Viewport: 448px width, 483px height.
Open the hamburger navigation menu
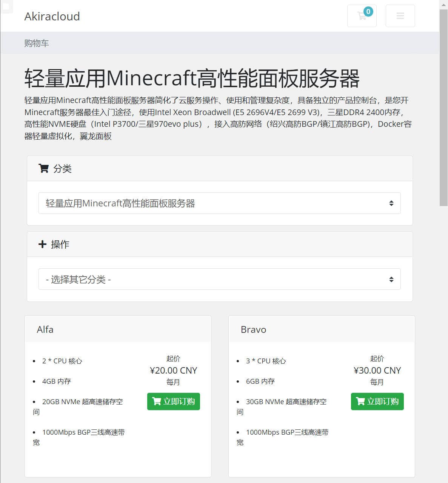click(400, 16)
